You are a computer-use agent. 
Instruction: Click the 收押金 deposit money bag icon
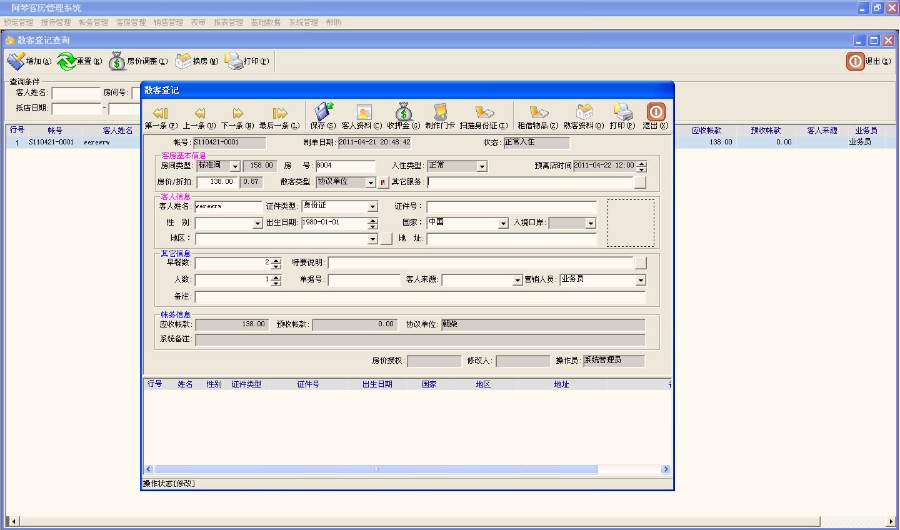(403, 113)
